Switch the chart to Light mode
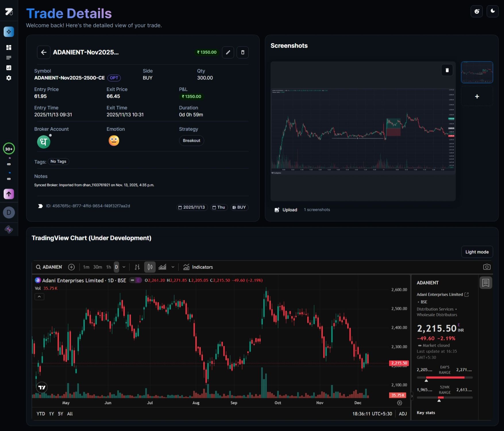 pyautogui.click(x=477, y=252)
